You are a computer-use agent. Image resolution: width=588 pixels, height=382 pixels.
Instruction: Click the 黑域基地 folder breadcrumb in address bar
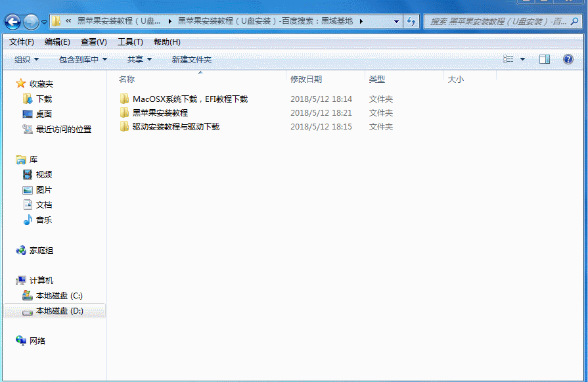click(x=265, y=21)
